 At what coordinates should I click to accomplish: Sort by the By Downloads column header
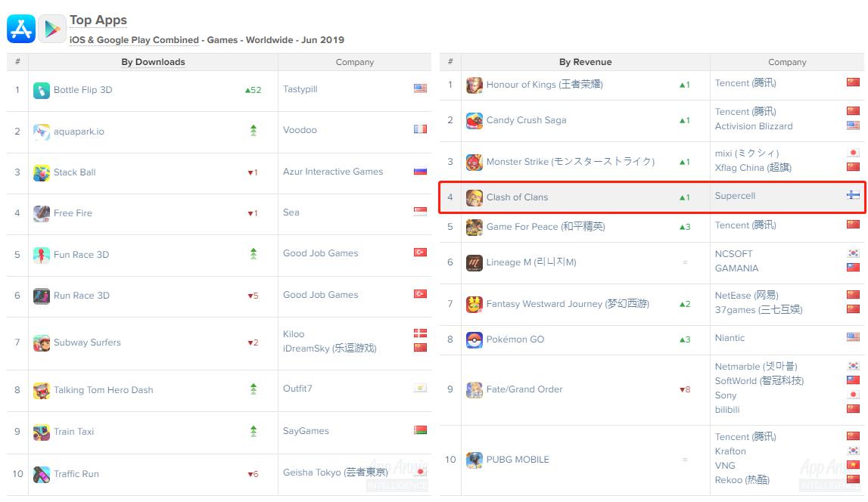154,62
